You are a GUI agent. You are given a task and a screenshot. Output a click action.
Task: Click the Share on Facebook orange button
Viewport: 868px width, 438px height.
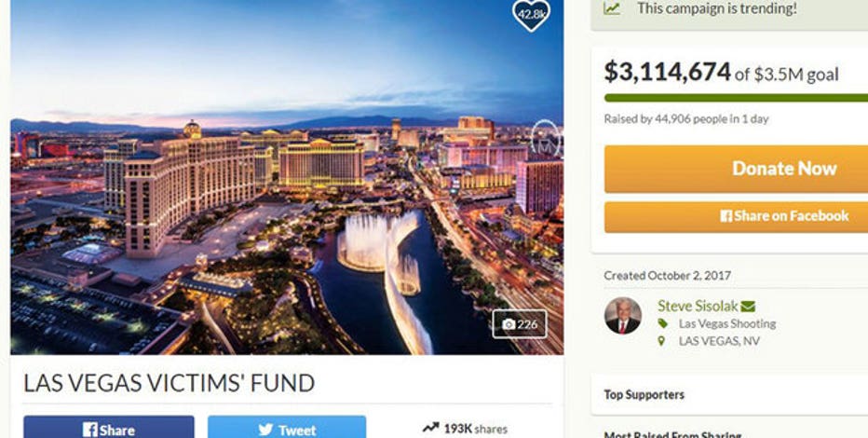[x=737, y=216]
